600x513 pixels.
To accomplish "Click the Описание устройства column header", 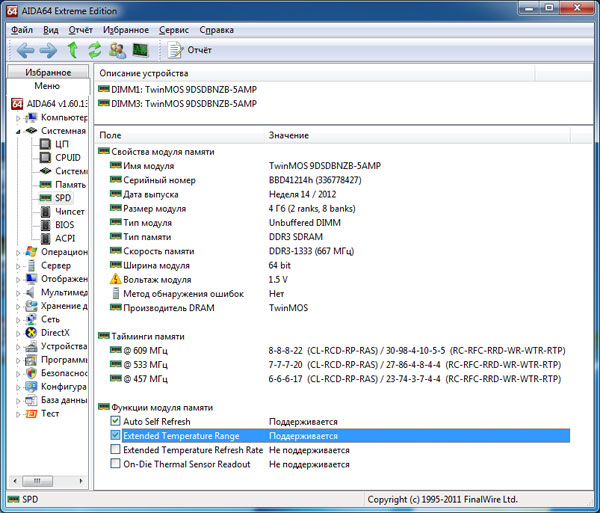I will click(x=315, y=73).
